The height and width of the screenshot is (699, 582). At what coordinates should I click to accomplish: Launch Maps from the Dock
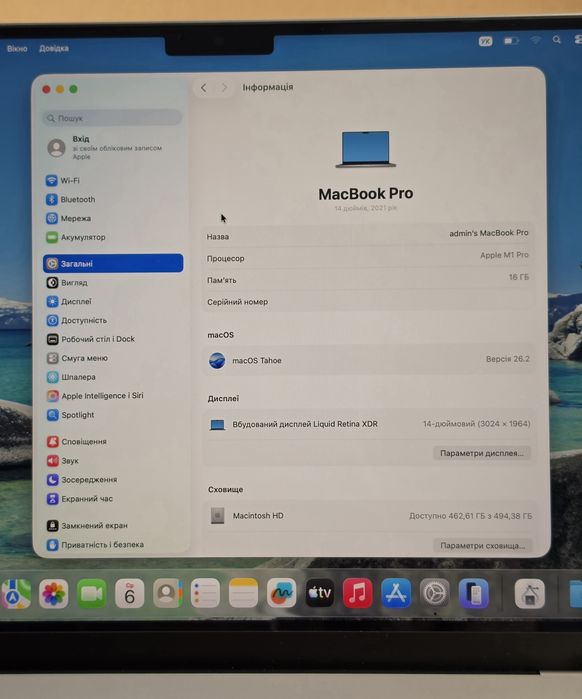[x=16, y=594]
